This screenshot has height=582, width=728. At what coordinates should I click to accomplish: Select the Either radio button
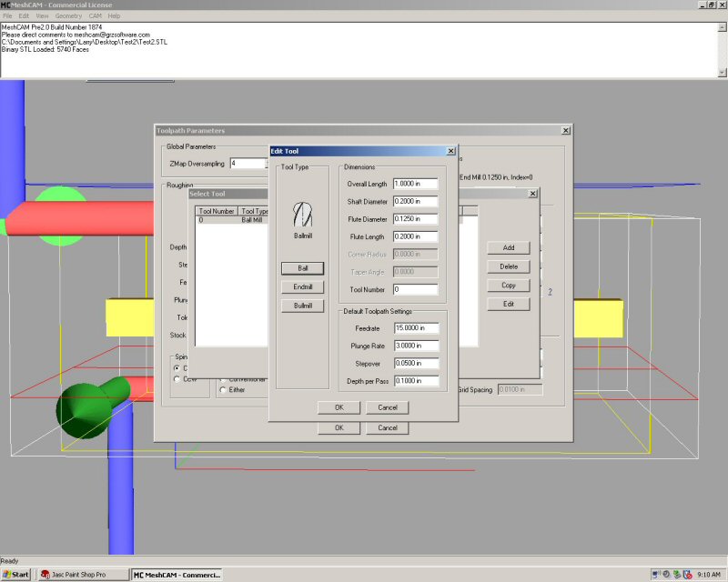(x=224, y=390)
